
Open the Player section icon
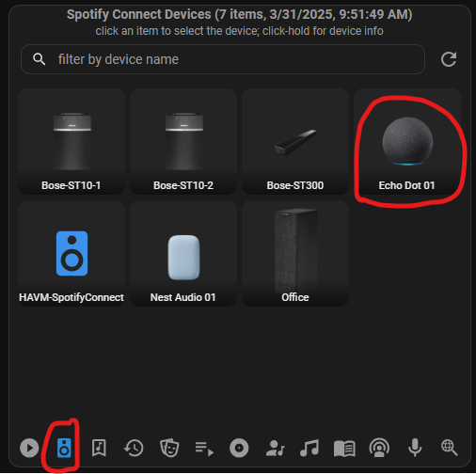(x=29, y=448)
